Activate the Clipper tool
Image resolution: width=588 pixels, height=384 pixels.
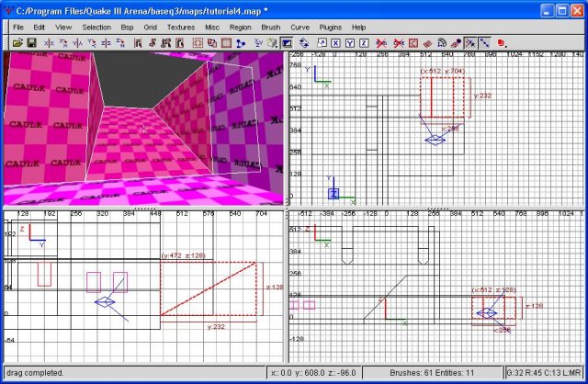coord(241,43)
